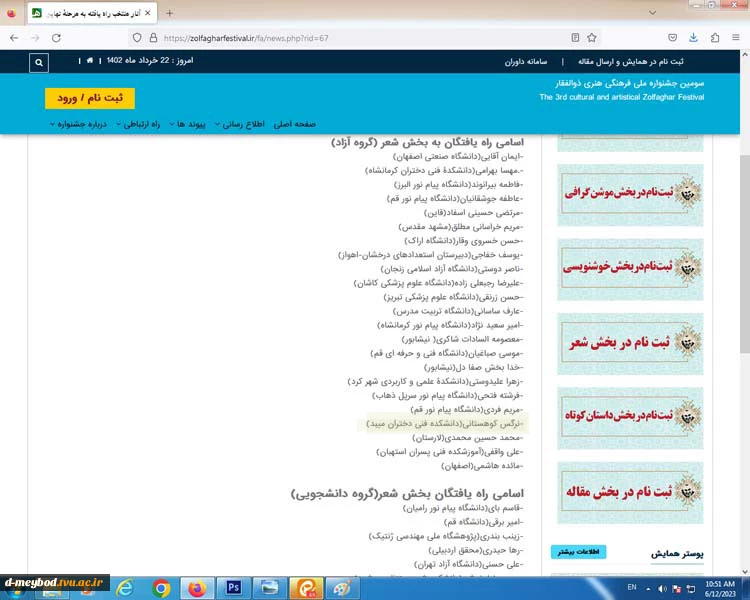This screenshot has width=750, height=600.
Task: Select highlighted row نرگس کوهستانی
Action: (445, 423)
